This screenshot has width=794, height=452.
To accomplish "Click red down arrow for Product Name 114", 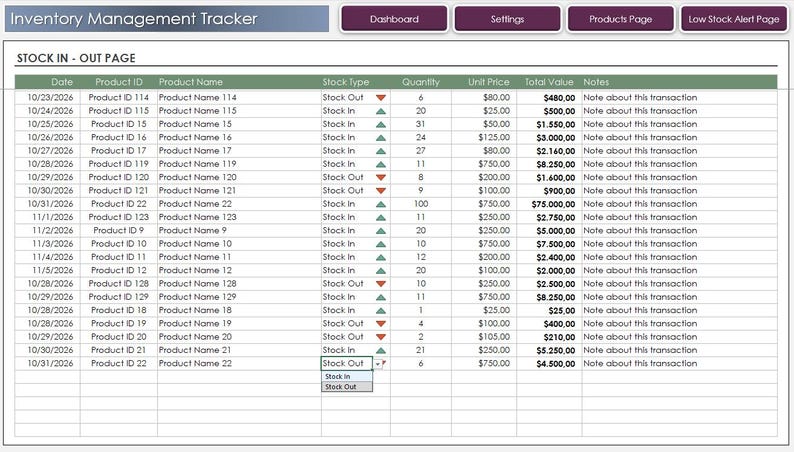I will click(381, 98).
